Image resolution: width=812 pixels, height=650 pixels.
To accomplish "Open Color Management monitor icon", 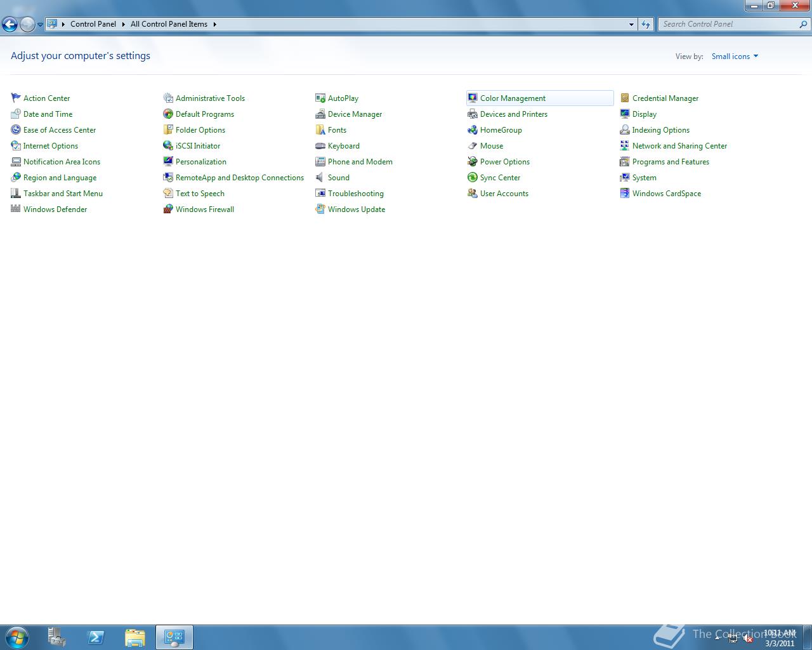I will (473, 98).
